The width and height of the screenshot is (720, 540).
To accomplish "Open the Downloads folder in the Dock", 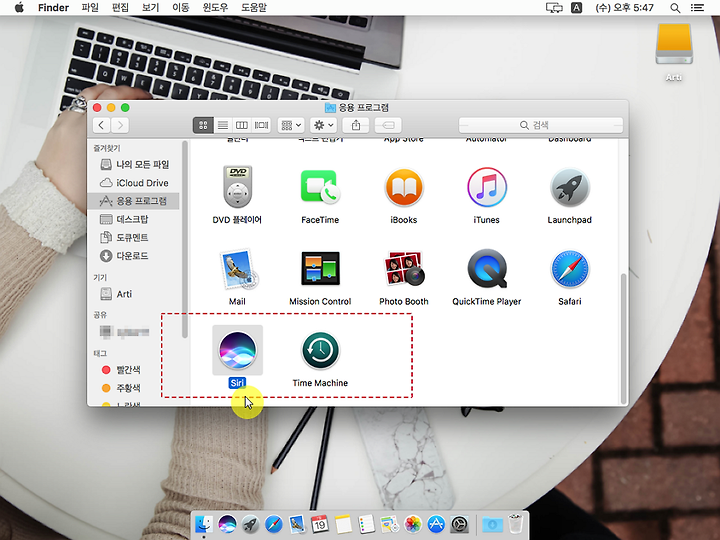I will coord(492,524).
